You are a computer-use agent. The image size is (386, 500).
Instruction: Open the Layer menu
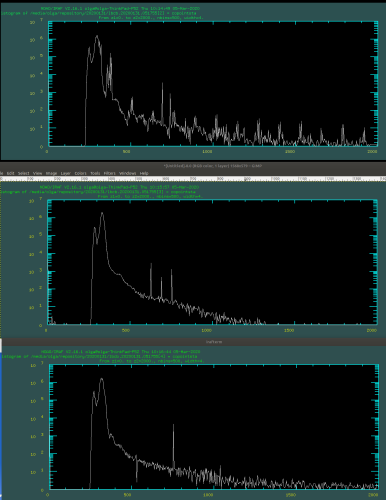coord(66,173)
